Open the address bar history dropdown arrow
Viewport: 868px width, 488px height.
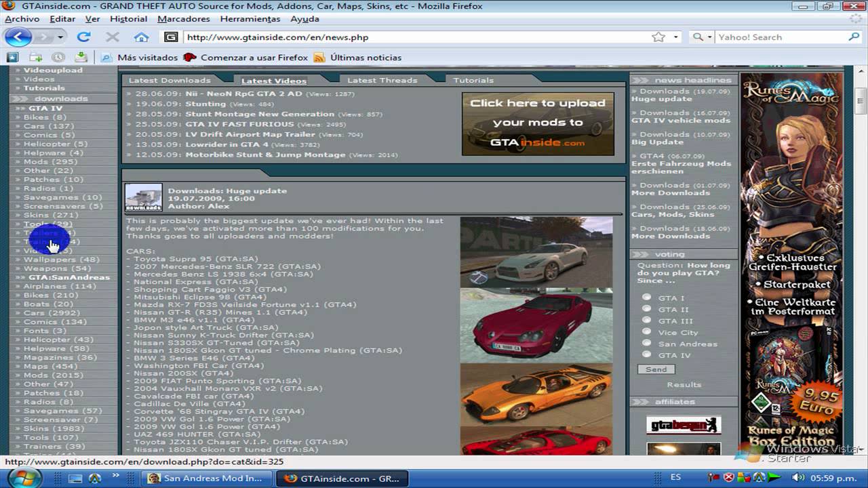675,37
